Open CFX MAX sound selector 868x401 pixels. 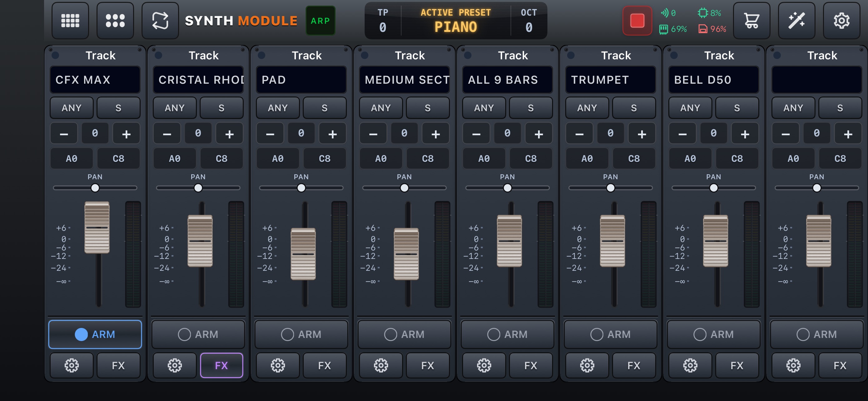click(95, 79)
